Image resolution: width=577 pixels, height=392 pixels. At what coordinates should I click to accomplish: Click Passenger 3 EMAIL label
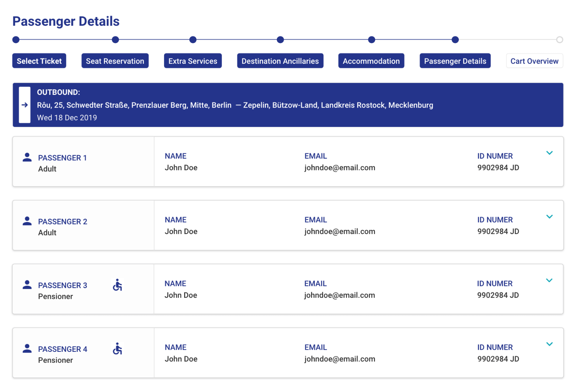pyautogui.click(x=316, y=284)
